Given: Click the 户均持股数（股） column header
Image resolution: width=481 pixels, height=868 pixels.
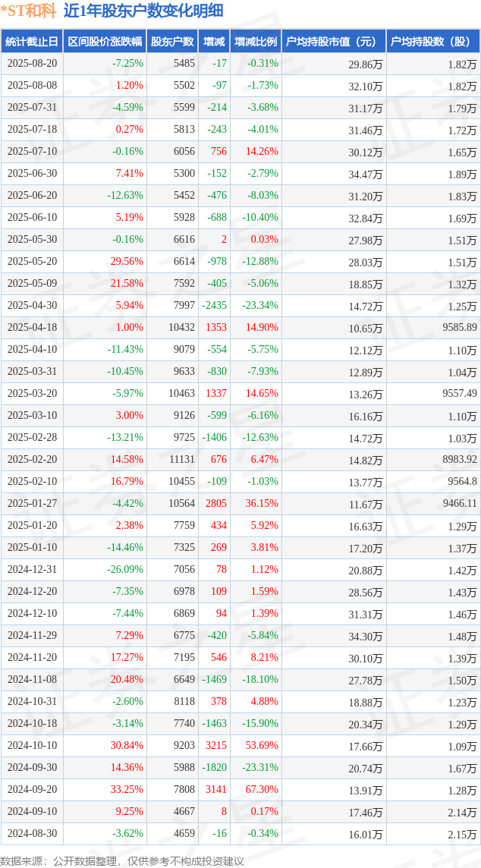Looking at the screenshot, I should click(x=433, y=42).
